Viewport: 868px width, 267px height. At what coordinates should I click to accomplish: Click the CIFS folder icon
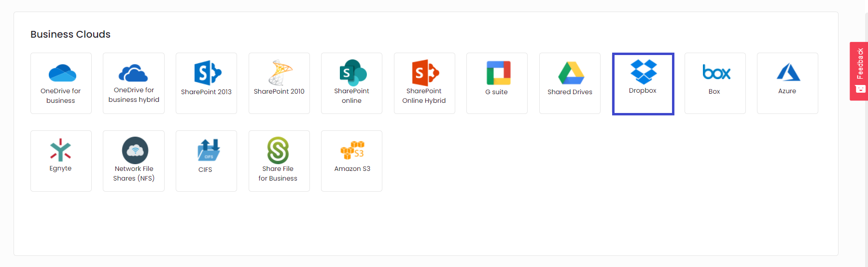pos(209,150)
